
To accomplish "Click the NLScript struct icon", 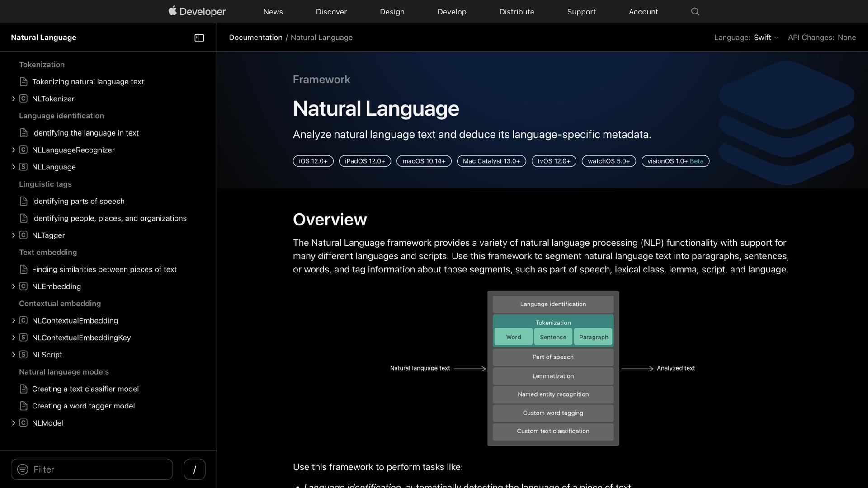I will (x=23, y=355).
